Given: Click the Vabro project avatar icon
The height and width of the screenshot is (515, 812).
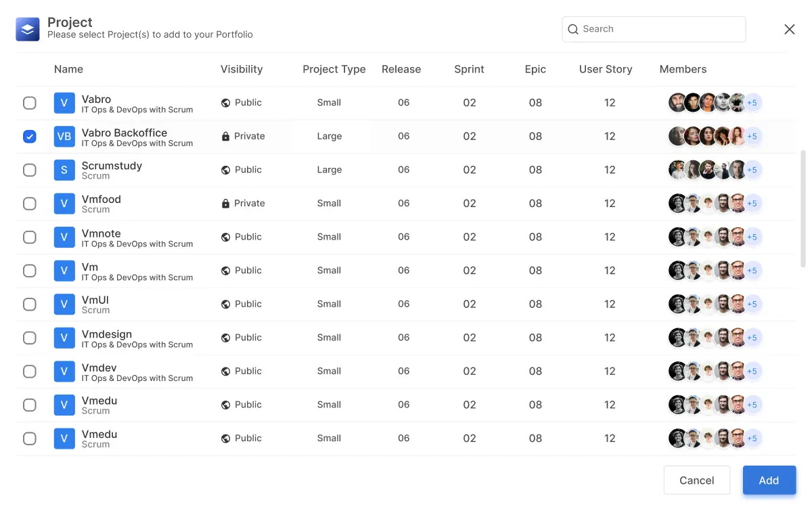Looking at the screenshot, I should pos(64,102).
